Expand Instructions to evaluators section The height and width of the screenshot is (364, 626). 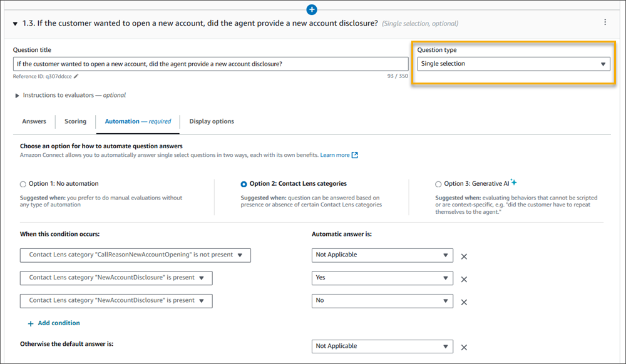click(16, 95)
